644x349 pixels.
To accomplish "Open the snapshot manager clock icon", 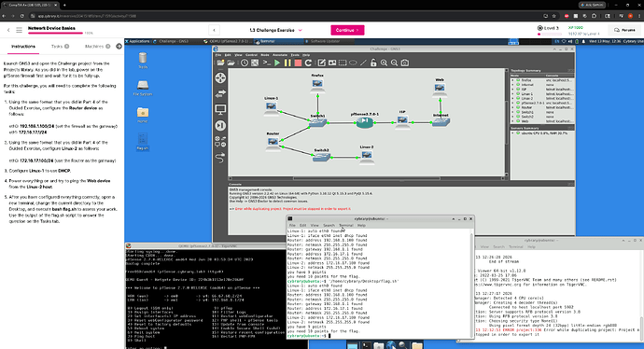I will [245, 63].
